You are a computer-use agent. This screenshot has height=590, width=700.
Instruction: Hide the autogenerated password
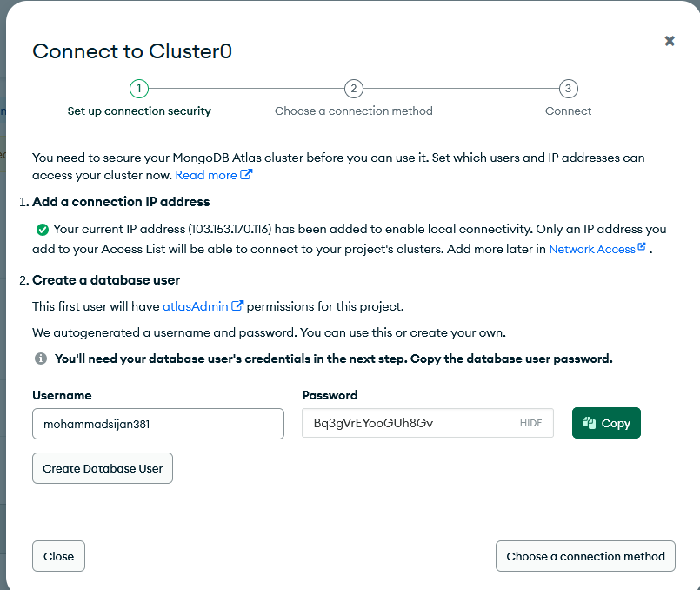530,423
